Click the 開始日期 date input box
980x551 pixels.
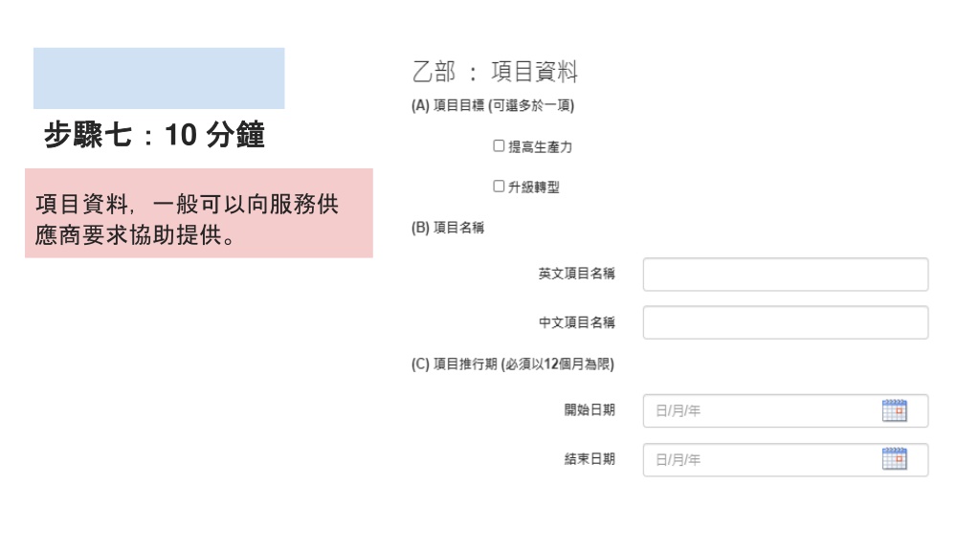pos(786,410)
